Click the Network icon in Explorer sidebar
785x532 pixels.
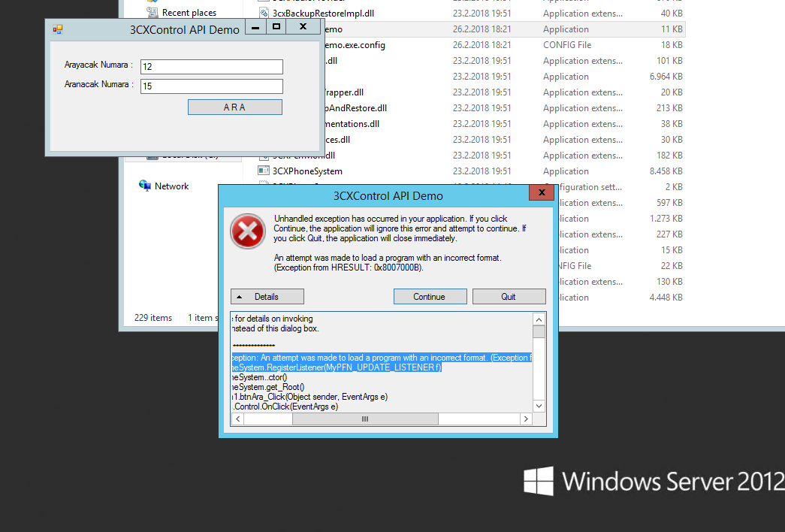pyautogui.click(x=145, y=186)
